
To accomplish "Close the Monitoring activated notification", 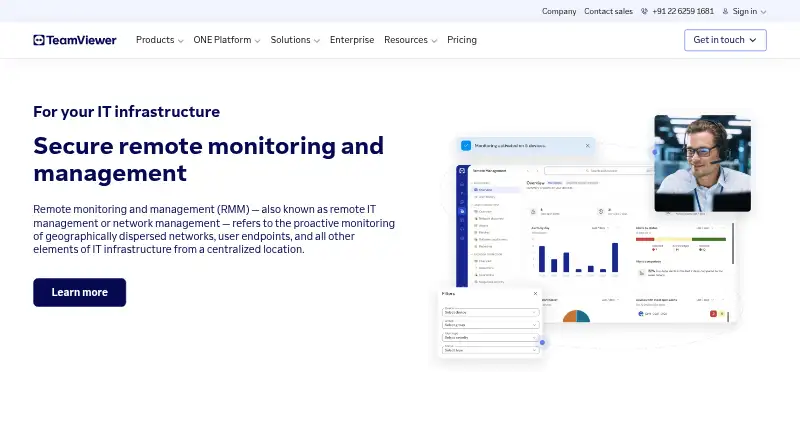I will pyautogui.click(x=587, y=145).
